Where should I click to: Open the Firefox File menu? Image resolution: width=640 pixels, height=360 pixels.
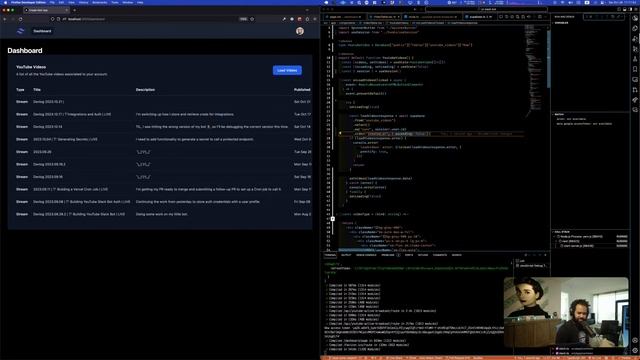(52, 2)
